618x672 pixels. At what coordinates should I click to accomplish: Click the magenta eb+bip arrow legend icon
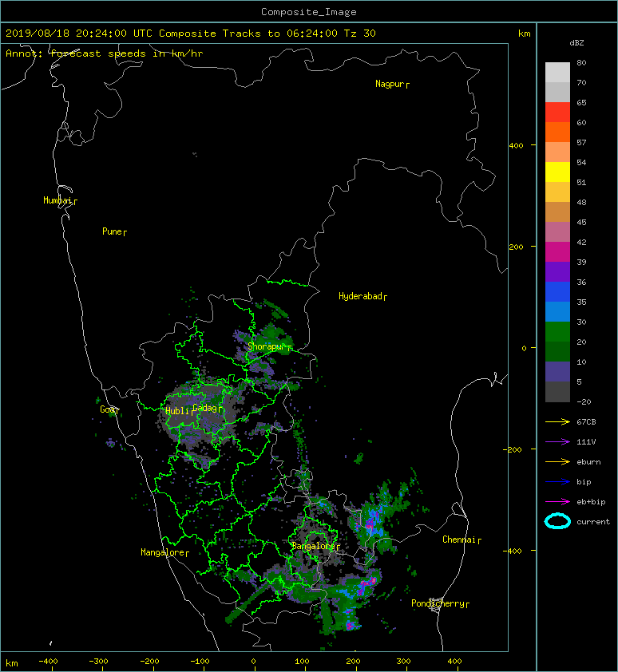click(x=557, y=502)
